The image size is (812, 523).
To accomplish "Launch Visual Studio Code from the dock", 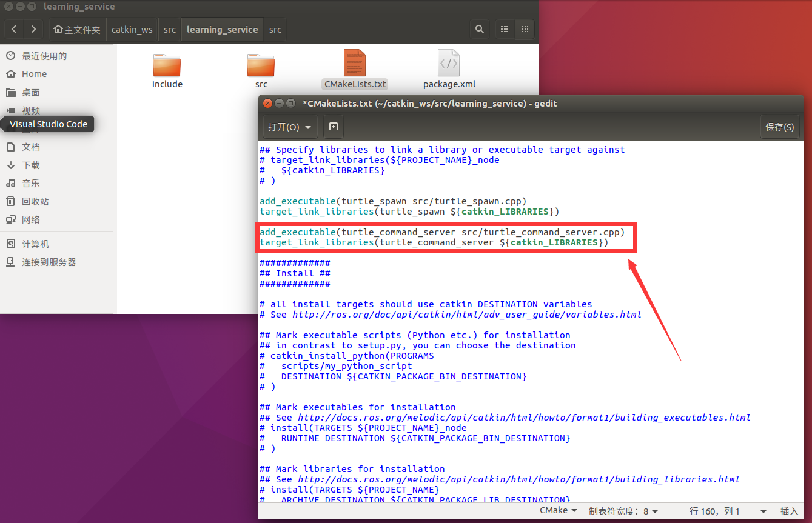I will tap(47, 124).
